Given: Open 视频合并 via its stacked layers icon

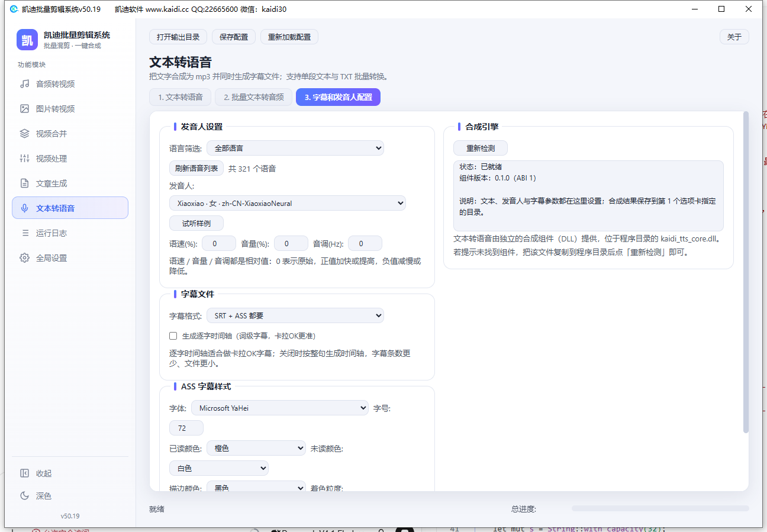Looking at the screenshot, I should tap(24, 134).
